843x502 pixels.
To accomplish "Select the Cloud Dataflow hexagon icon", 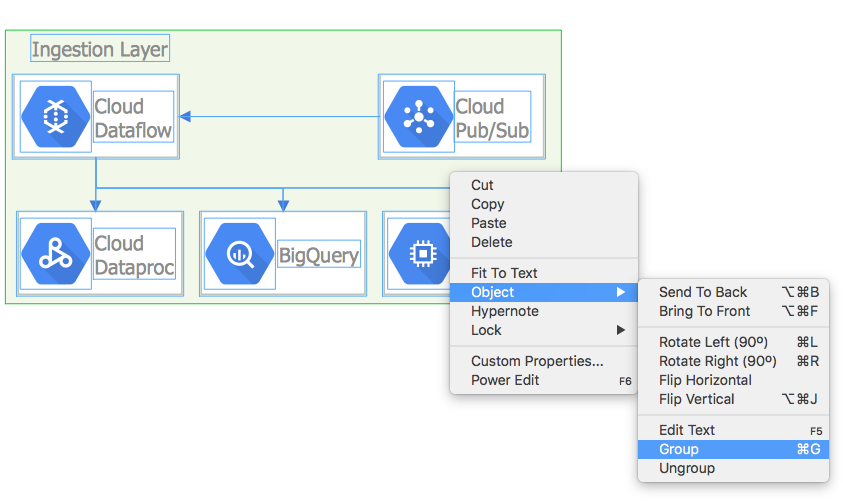I will (56, 117).
